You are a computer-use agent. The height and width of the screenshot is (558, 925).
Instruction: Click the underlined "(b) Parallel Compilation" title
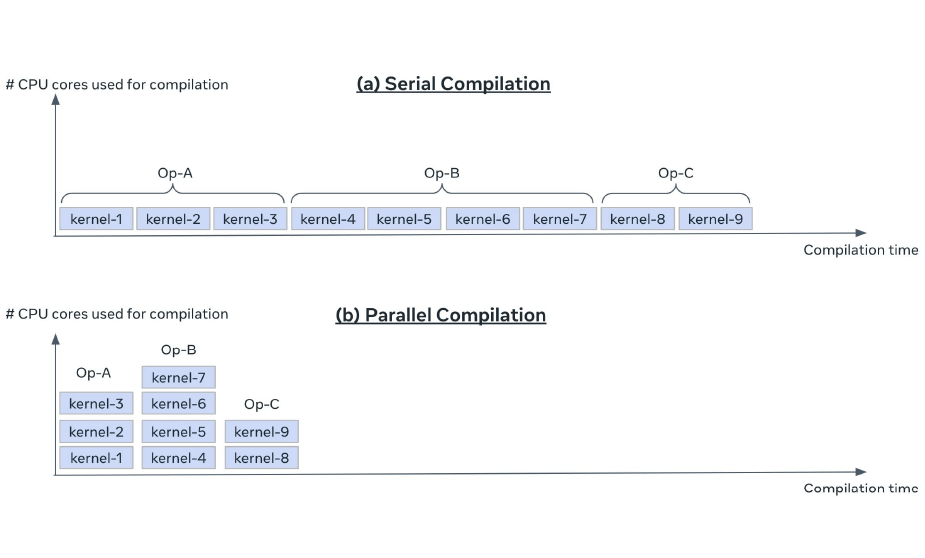(x=440, y=315)
